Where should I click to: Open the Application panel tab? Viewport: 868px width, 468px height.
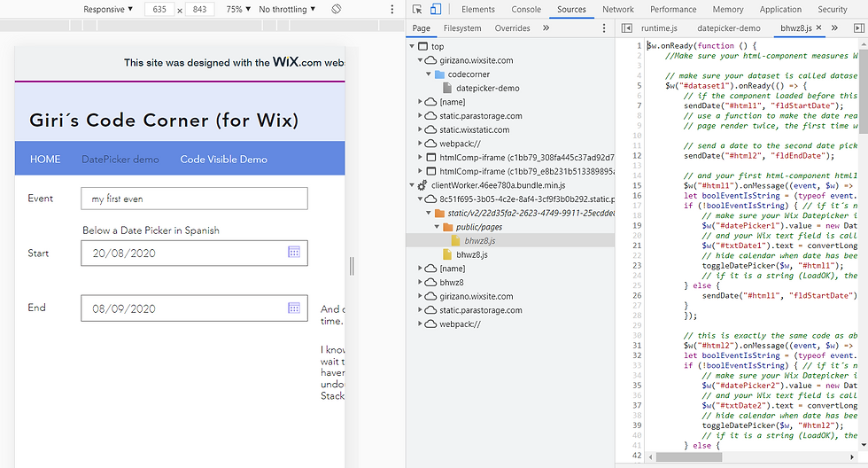780,9
